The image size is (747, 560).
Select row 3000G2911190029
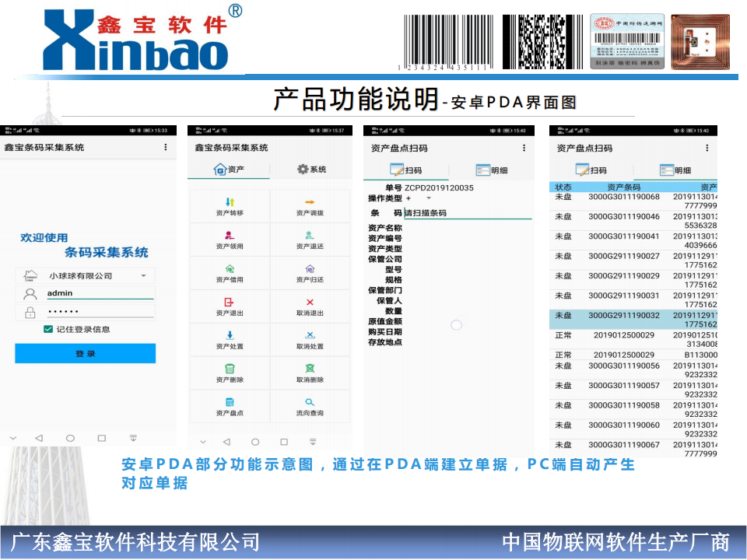pyautogui.click(x=633, y=280)
